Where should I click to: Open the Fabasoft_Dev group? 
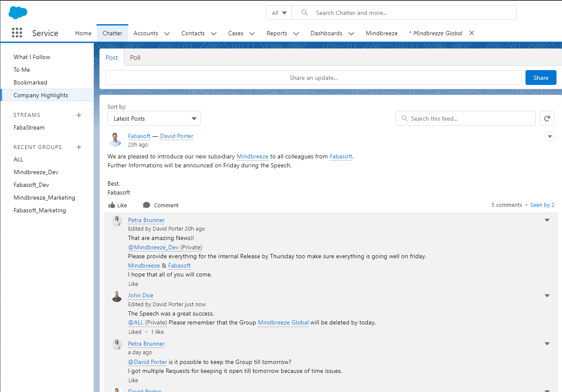pos(31,185)
